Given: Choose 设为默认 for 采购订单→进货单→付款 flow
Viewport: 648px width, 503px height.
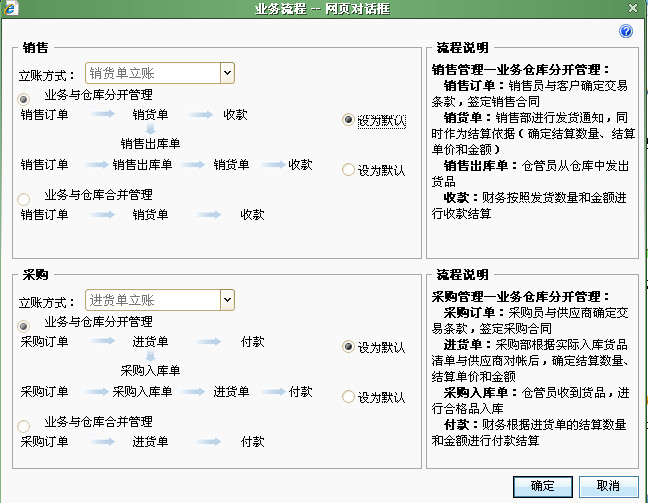Looking at the screenshot, I should pos(348,346).
